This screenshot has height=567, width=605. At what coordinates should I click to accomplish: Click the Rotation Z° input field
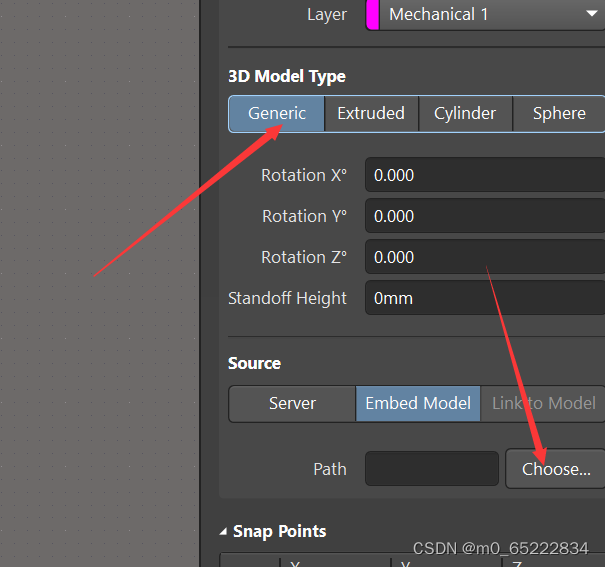point(485,256)
